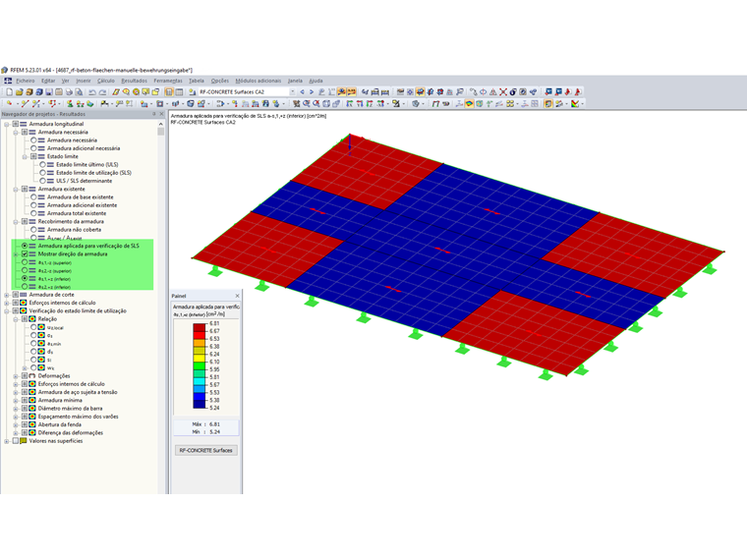Image resolution: width=747 pixels, height=560 pixels.
Task: Toggle the Show results icon
Action: 342,92
